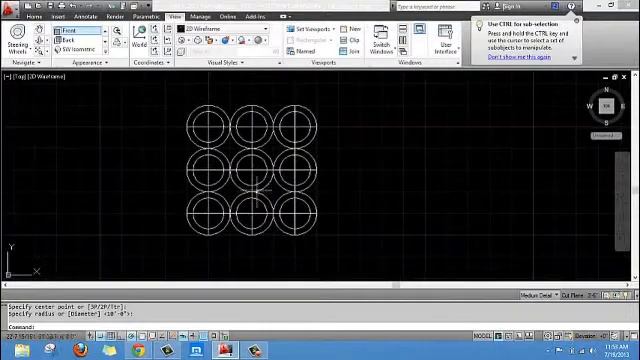The width and height of the screenshot is (640, 360).
Task: Toggle the Viewport window highlighted icon in Windows panel
Action: pos(420,29)
